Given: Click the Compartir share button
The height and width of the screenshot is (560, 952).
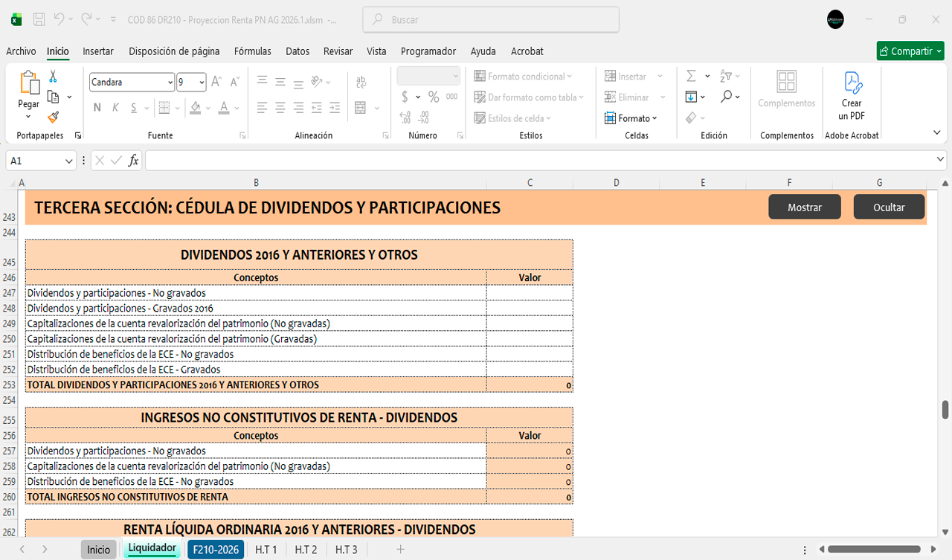Looking at the screenshot, I should [910, 51].
